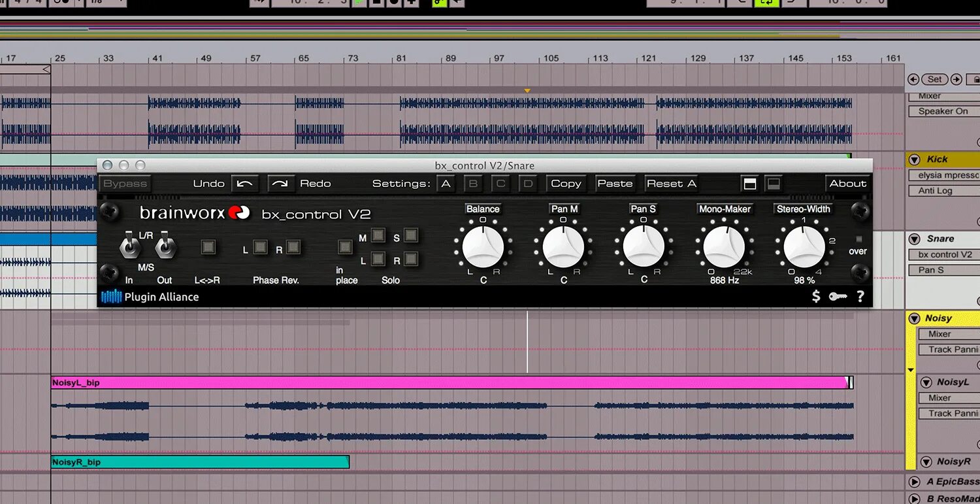Open the key license activation icon
Image resolution: width=980 pixels, height=504 pixels.
[838, 297]
